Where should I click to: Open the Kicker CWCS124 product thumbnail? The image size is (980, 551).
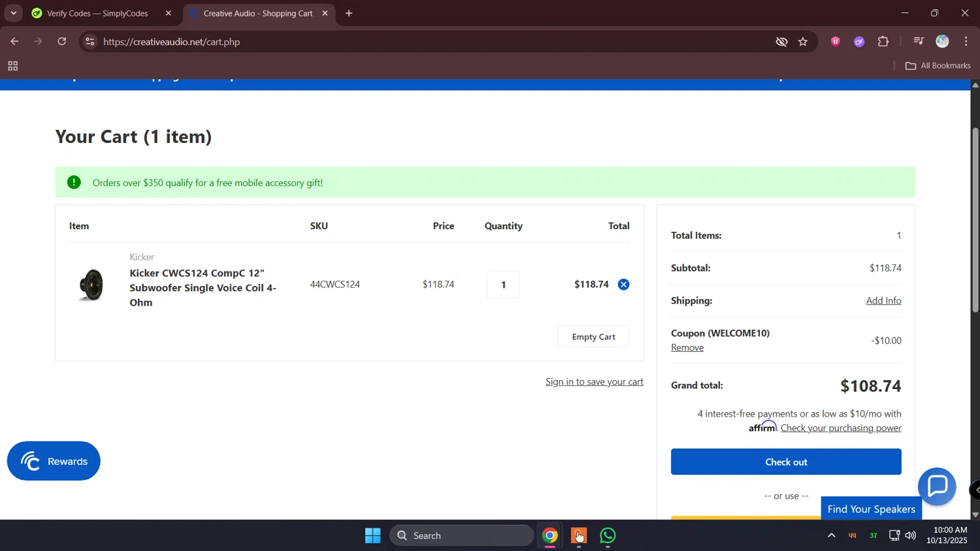point(91,285)
